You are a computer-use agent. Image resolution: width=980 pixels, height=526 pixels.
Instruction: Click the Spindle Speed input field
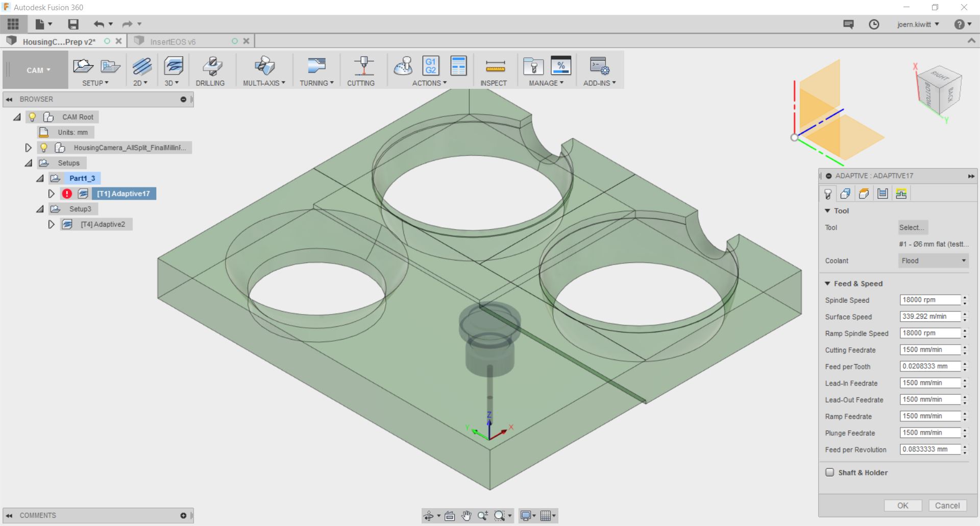coord(930,300)
